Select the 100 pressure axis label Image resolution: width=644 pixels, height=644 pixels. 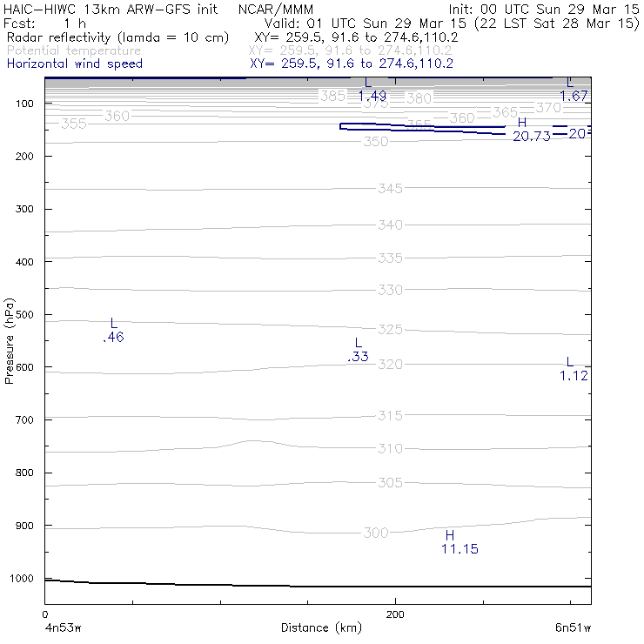(x=24, y=104)
